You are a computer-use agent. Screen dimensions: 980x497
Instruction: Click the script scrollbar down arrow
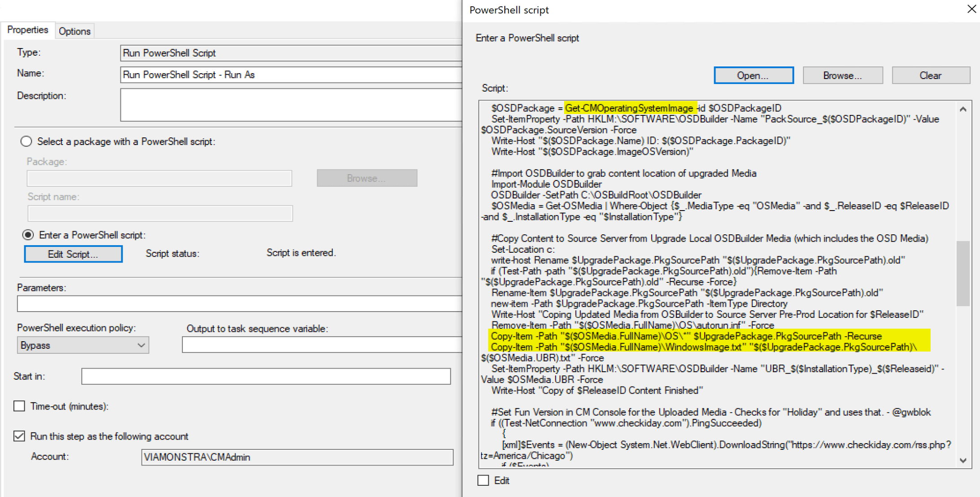(963, 460)
